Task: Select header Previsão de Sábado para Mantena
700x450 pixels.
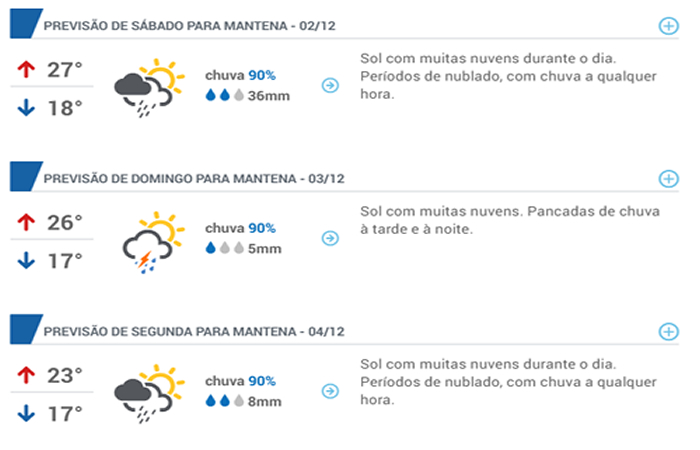Action: 189,26
